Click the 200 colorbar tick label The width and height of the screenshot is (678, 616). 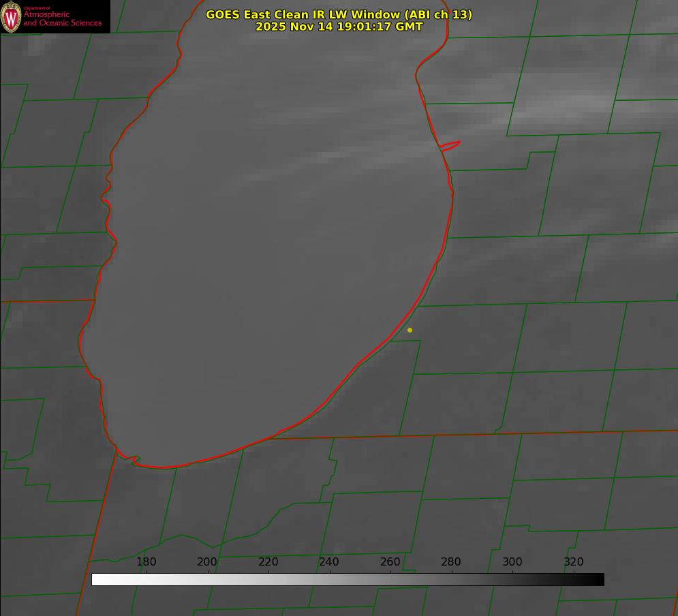(x=207, y=562)
